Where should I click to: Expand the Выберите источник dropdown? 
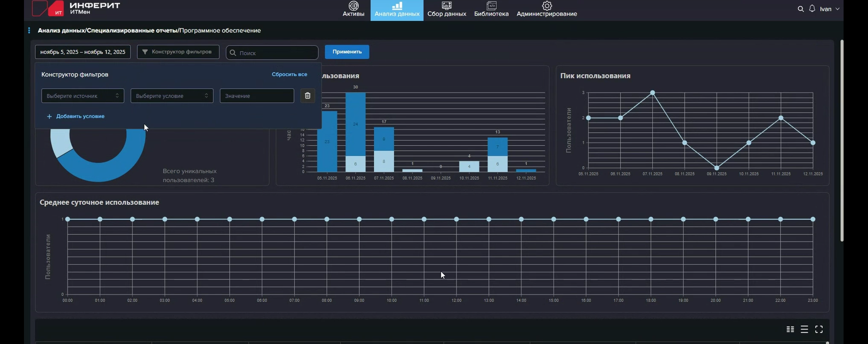tap(83, 96)
